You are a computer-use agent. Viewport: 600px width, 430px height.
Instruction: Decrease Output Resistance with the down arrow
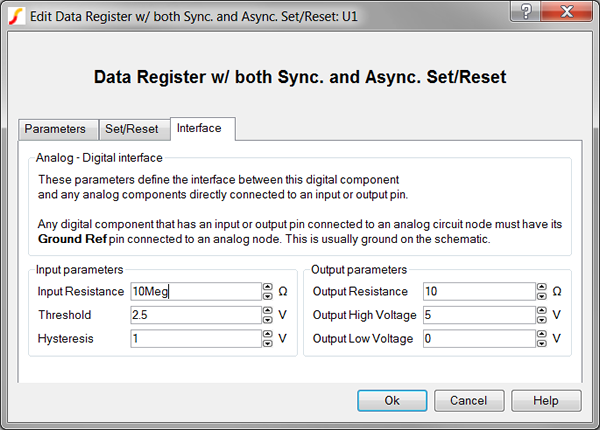click(x=542, y=296)
